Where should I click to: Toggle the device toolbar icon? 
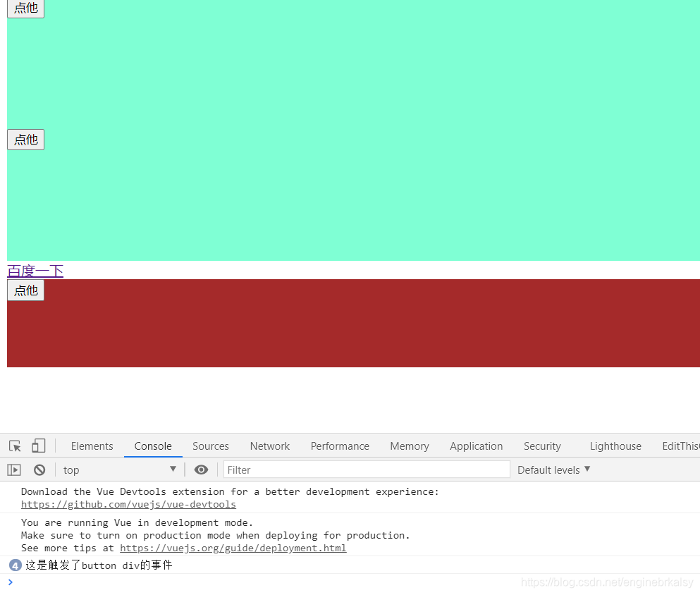pyautogui.click(x=38, y=446)
